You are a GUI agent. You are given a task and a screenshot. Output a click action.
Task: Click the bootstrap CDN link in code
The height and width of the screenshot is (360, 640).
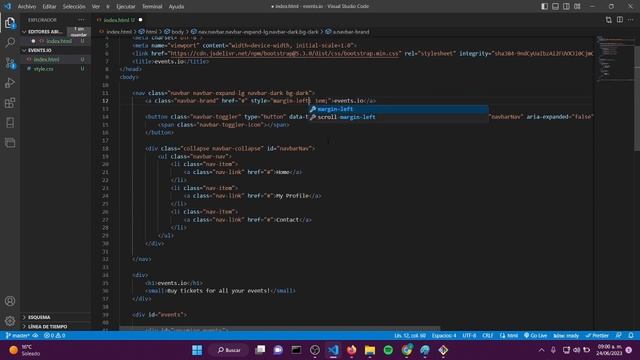coord(284,53)
